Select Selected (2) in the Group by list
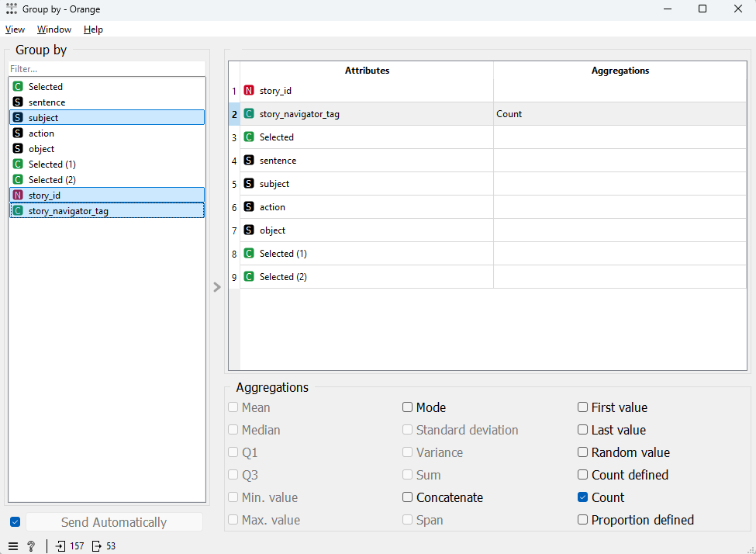Screen dimensions: 756x554 point(107,179)
